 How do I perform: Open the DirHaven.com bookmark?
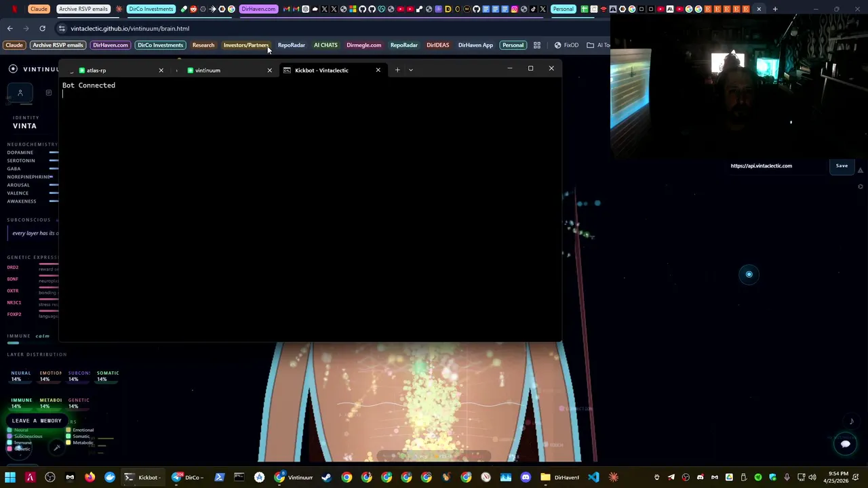pyautogui.click(x=111, y=45)
